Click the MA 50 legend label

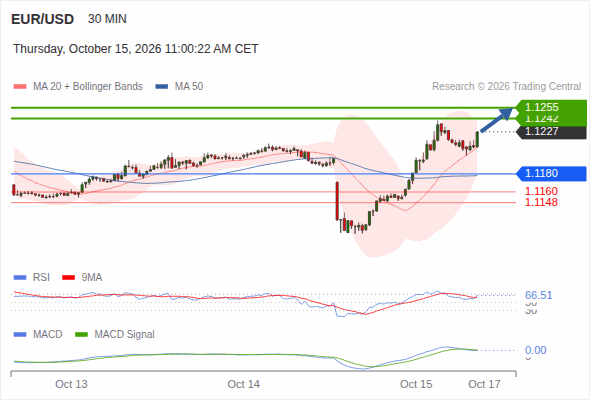189,87
